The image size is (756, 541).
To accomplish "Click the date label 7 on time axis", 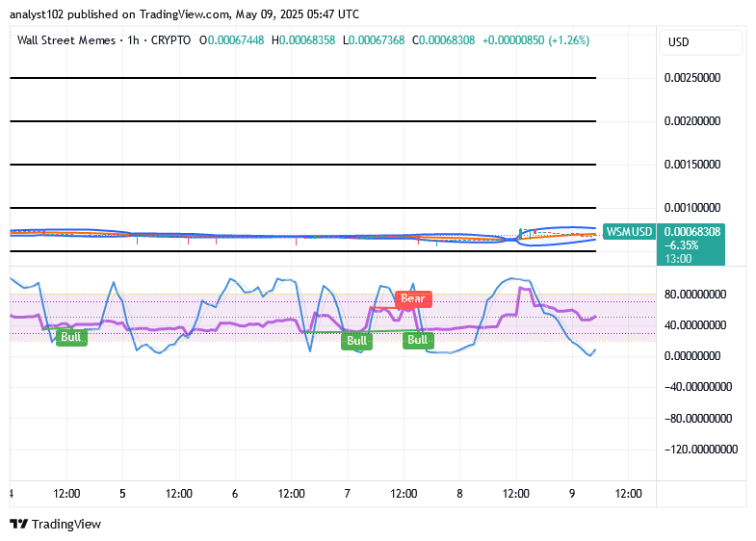I will 347,494.
